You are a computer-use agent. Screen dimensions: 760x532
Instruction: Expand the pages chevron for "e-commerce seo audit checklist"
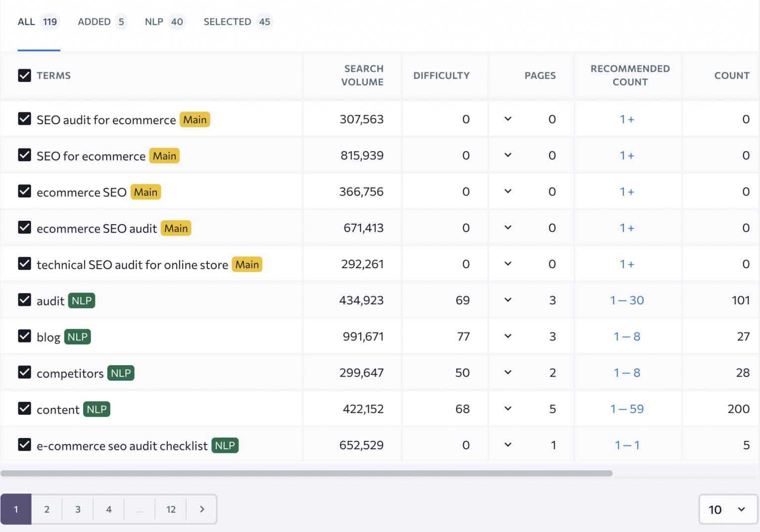pyautogui.click(x=507, y=444)
